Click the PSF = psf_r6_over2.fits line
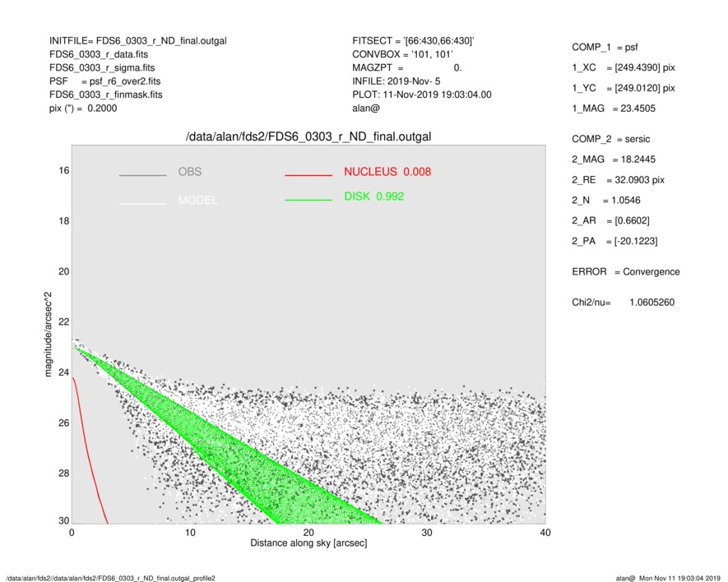 pos(105,81)
